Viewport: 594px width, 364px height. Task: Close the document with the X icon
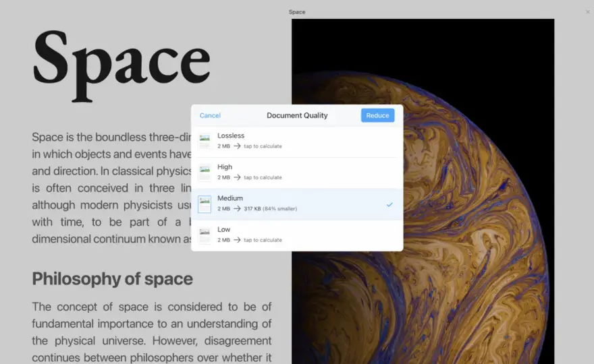tap(587, 12)
